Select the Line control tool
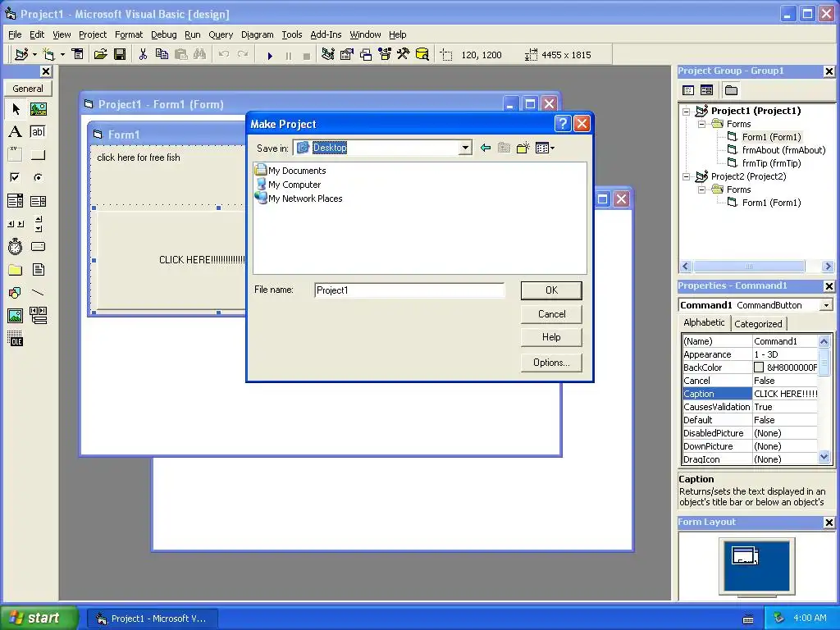This screenshot has height=630, width=840. 38,293
